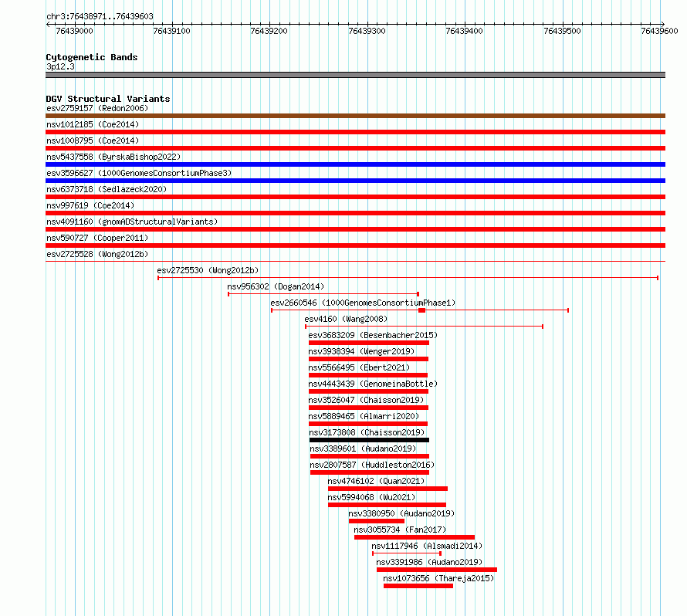Select red bar under esv3683209

369,343
